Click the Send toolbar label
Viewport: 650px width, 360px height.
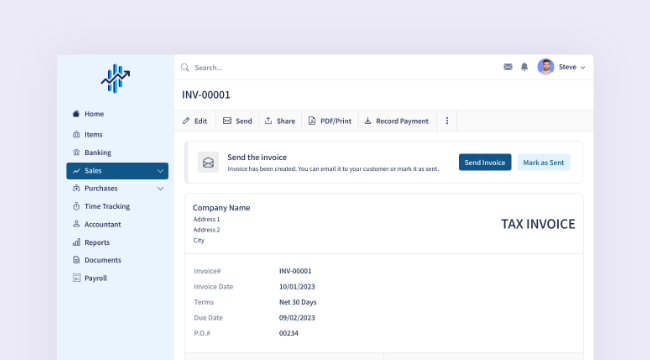244,121
